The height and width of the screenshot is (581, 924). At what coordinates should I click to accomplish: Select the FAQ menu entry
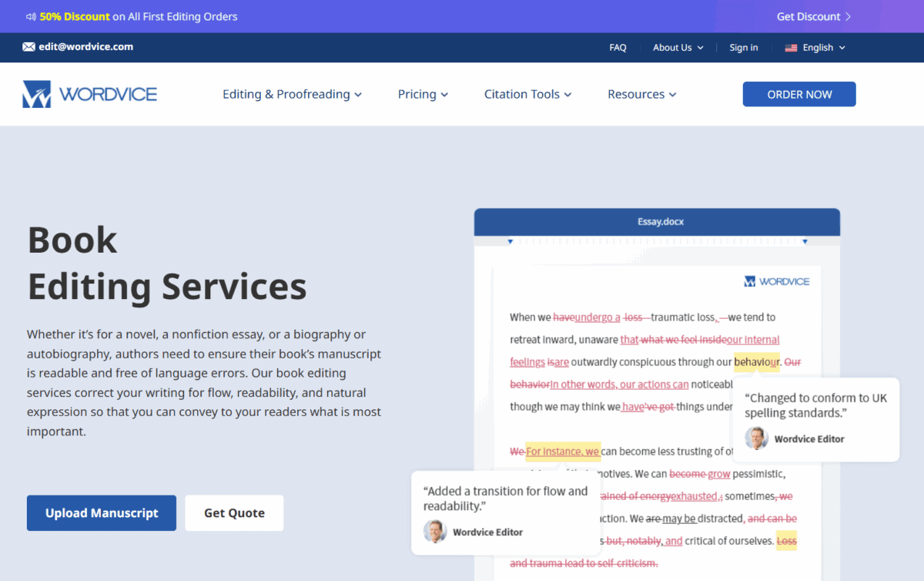coord(618,47)
